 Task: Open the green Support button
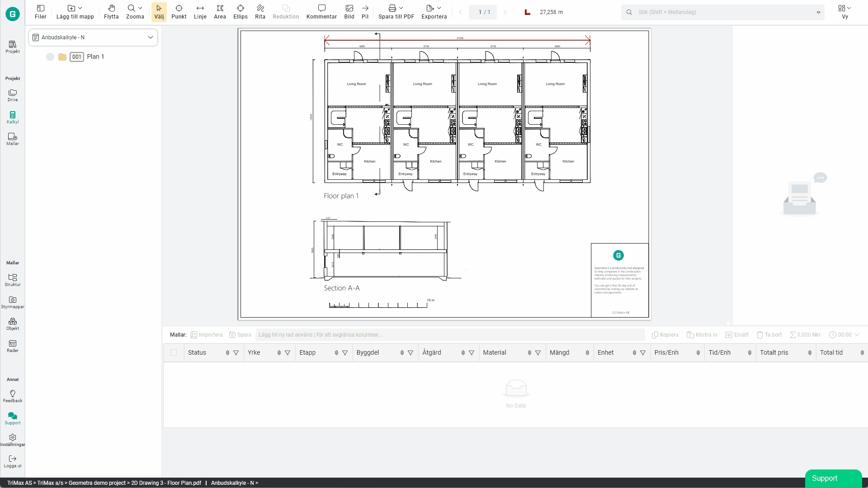[833, 478]
